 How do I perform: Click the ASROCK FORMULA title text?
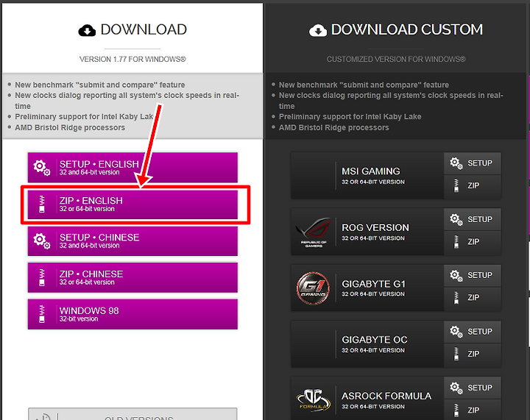(386, 396)
